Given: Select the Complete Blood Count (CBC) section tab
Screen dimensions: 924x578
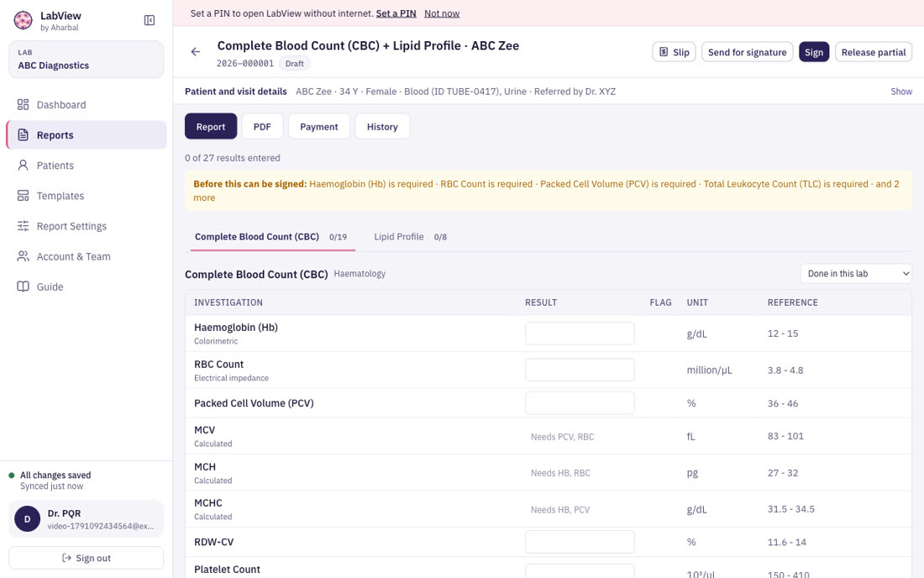Looking at the screenshot, I should tap(271, 237).
